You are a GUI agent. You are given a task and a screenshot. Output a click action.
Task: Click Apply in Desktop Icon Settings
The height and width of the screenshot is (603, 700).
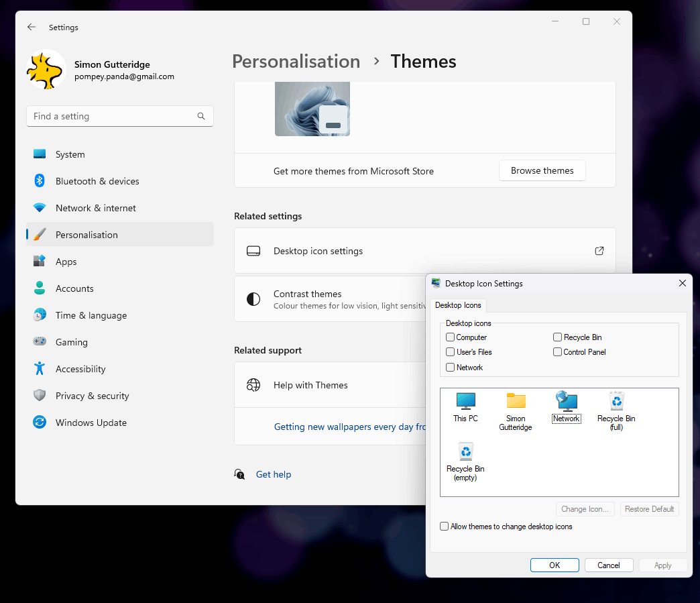coord(663,565)
